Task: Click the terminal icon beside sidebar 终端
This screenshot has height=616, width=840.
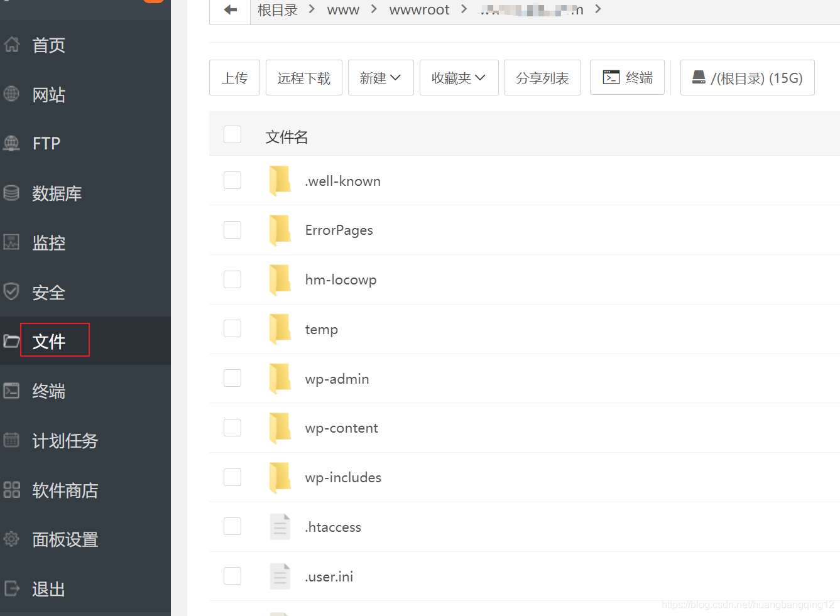Action: (x=11, y=391)
